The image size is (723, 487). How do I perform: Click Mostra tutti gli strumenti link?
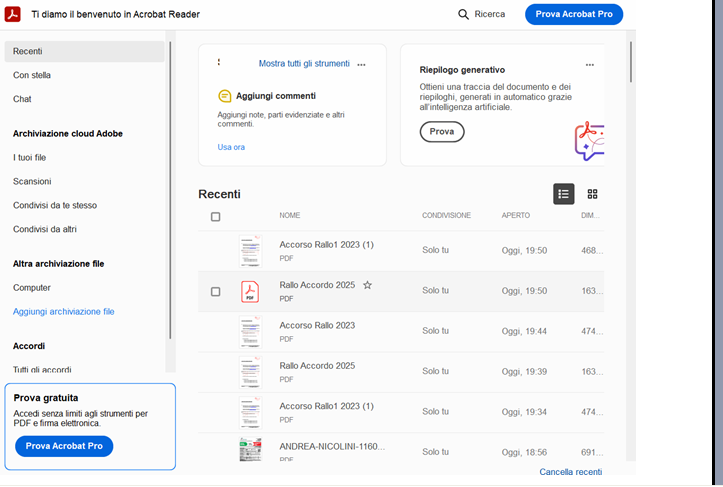coord(304,64)
